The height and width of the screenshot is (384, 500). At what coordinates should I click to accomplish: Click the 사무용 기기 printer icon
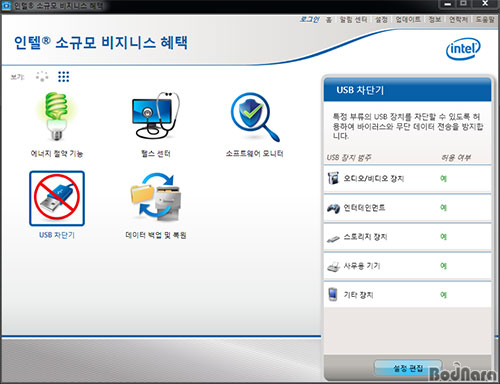(x=333, y=266)
